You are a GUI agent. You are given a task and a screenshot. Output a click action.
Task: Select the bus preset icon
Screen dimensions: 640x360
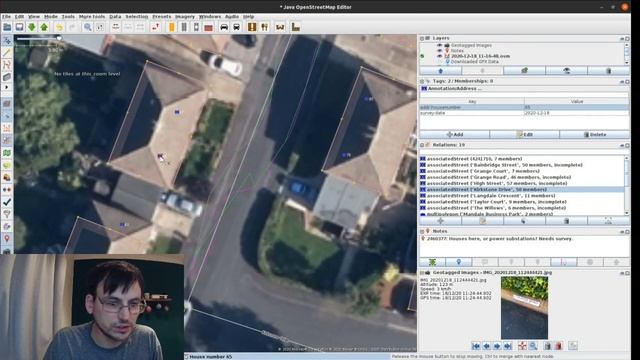[236, 27]
